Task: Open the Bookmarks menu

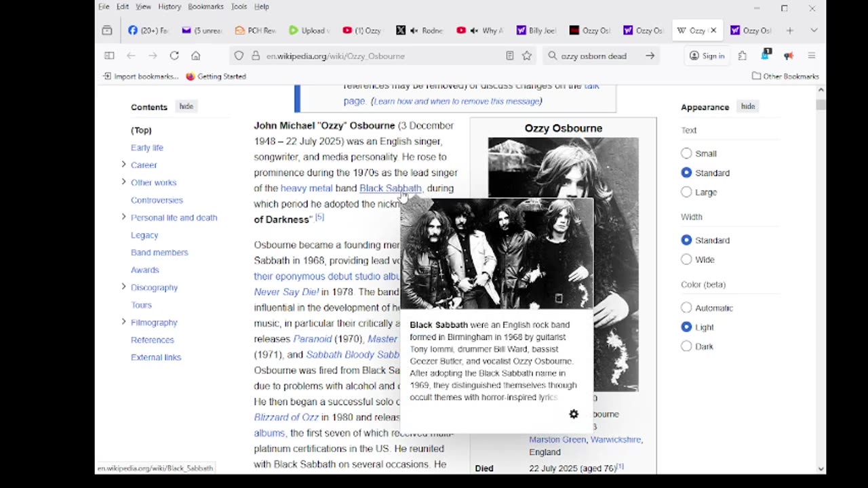Action: [205, 7]
